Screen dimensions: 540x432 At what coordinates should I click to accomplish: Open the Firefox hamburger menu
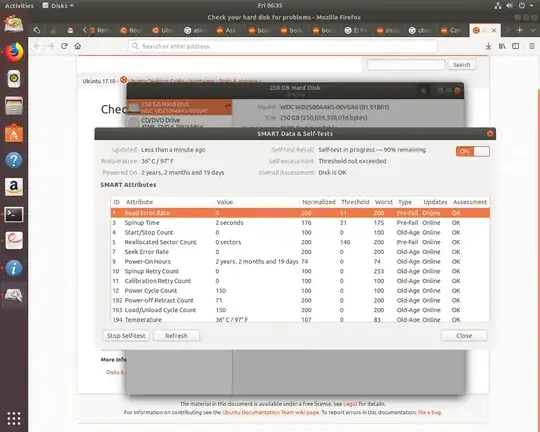coord(532,46)
